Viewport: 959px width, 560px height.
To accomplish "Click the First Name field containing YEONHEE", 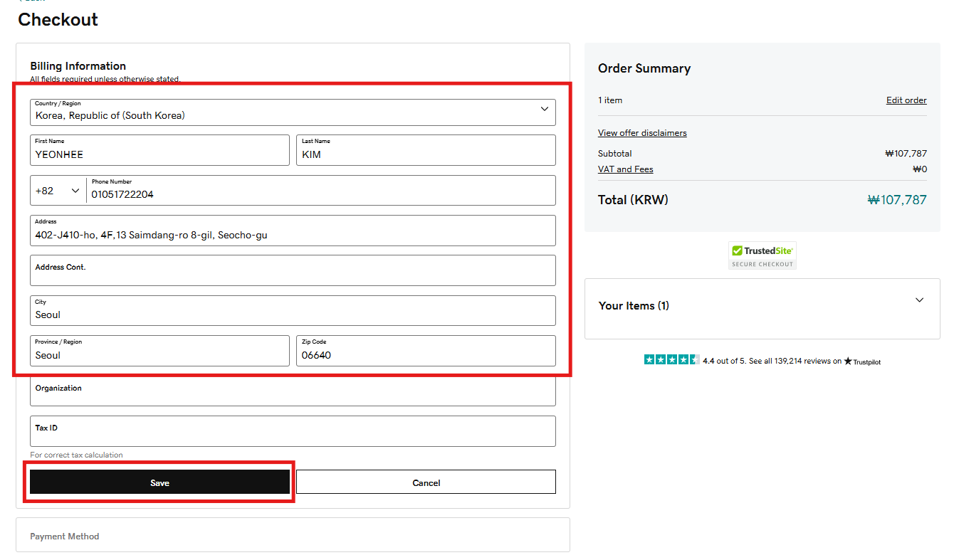I will 160,150.
